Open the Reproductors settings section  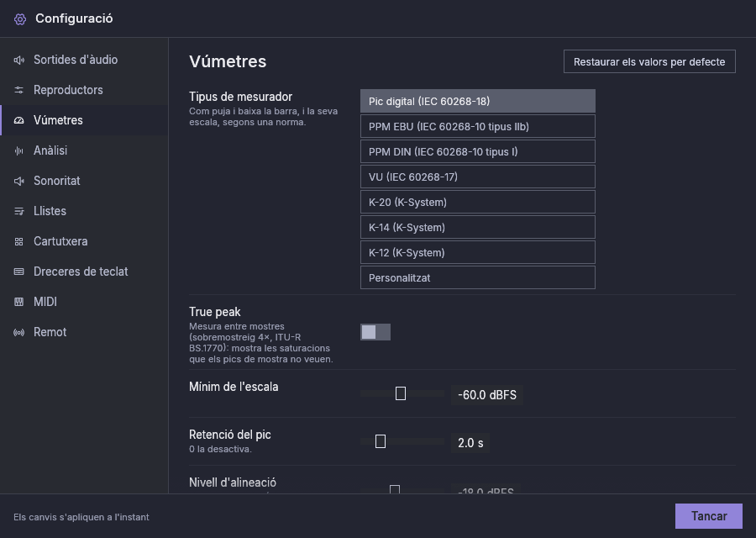84,90
